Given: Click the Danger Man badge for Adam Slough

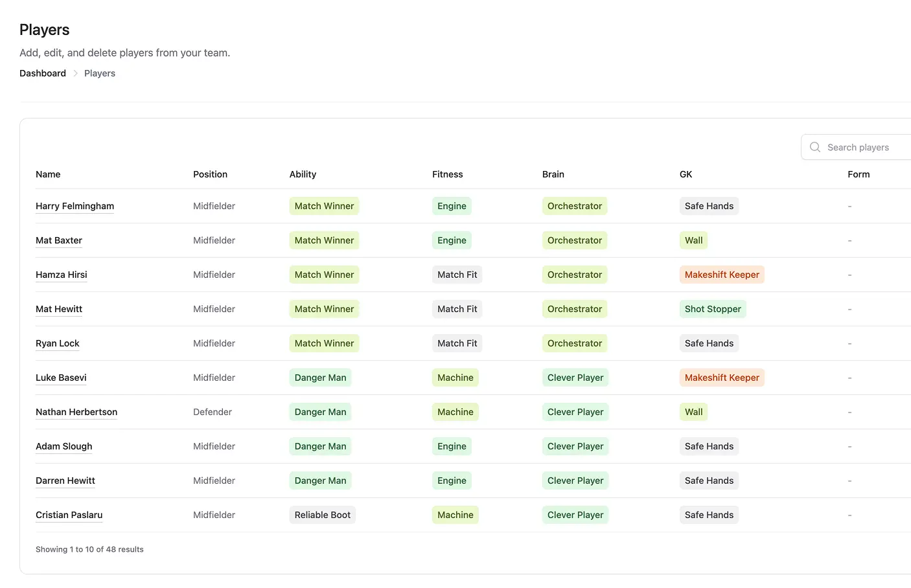Looking at the screenshot, I should [320, 446].
